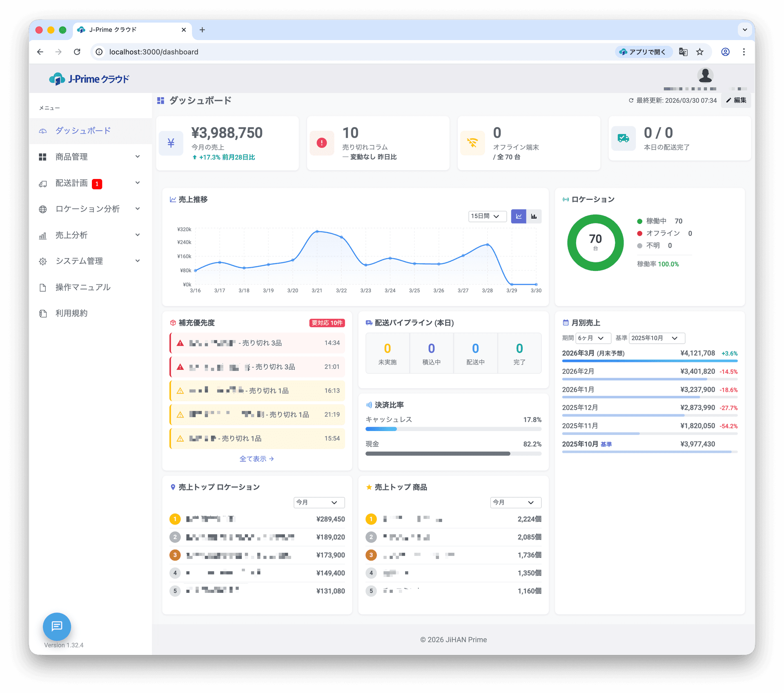Click the 全て表示 link

[x=256, y=459]
